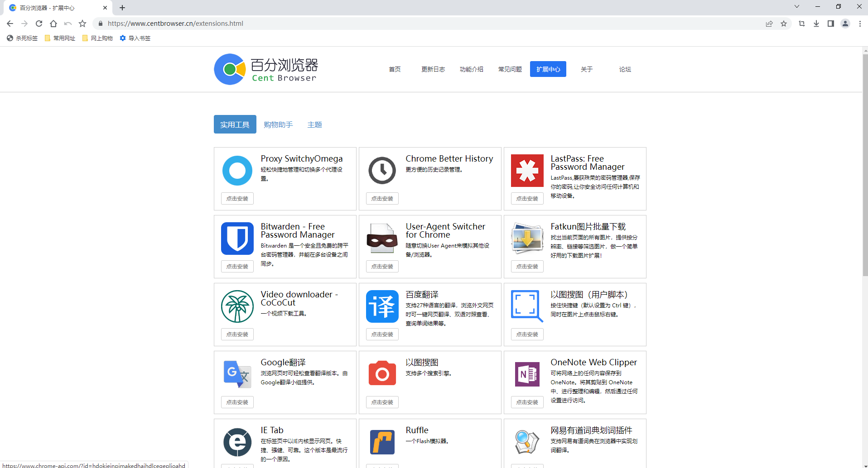Go to home page via house icon
Image resolution: width=868 pixels, height=468 pixels.
pyautogui.click(x=53, y=24)
